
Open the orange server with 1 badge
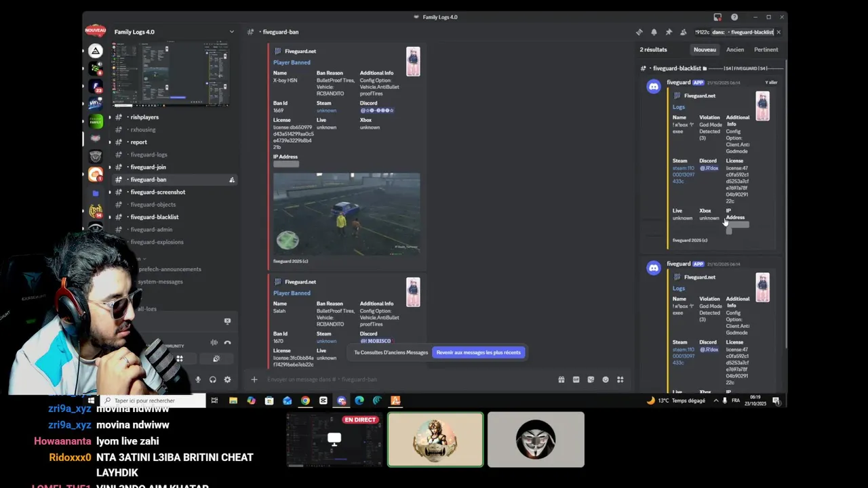pyautogui.click(x=96, y=175)
